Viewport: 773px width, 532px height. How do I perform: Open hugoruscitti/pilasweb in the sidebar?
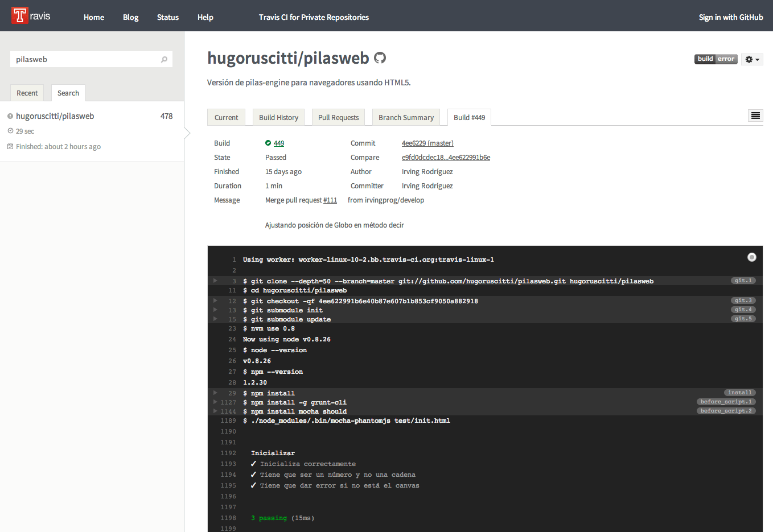point(55,116)
